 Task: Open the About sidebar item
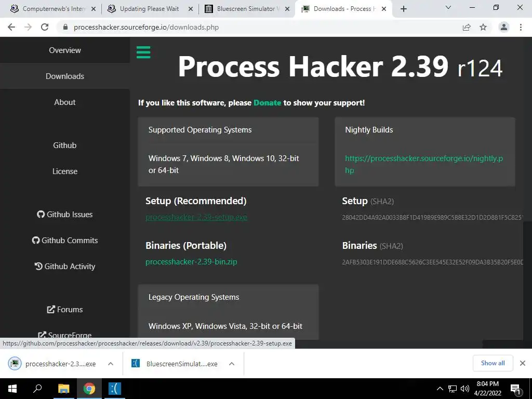click(x=65, y=102)
